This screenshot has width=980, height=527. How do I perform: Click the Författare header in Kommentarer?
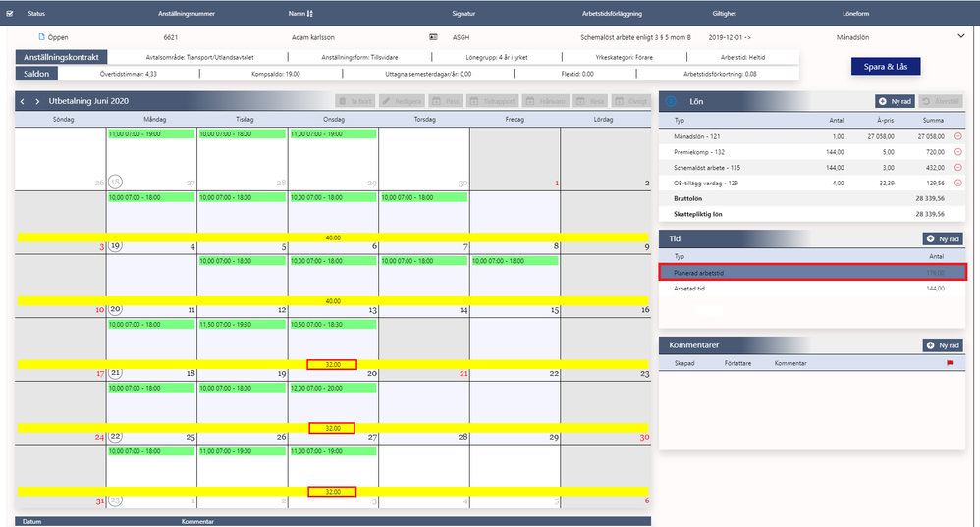pos(737,363)
